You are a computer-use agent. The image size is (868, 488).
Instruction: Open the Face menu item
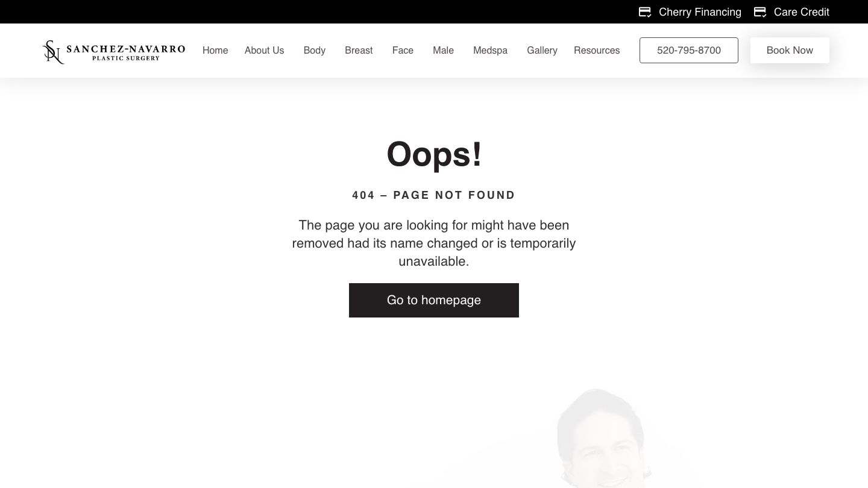tap(403, 51)
